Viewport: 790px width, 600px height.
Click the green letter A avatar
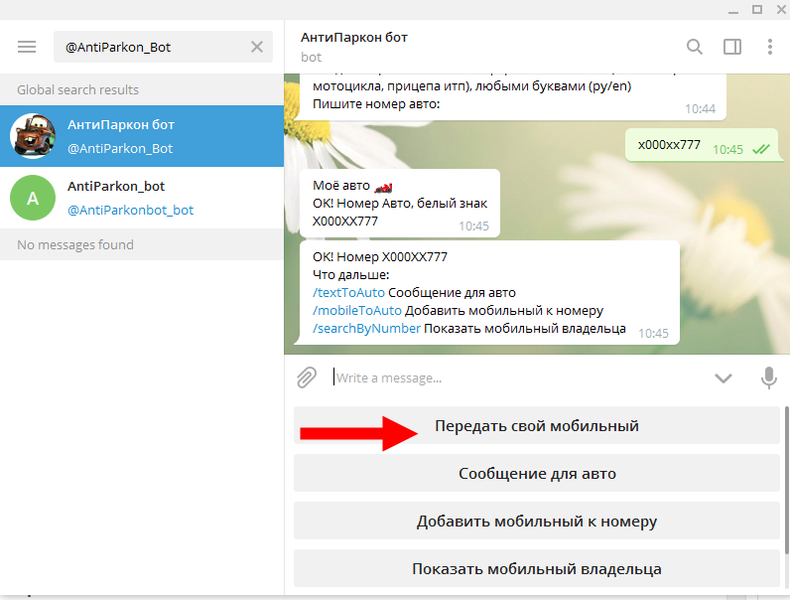point(33,197)
